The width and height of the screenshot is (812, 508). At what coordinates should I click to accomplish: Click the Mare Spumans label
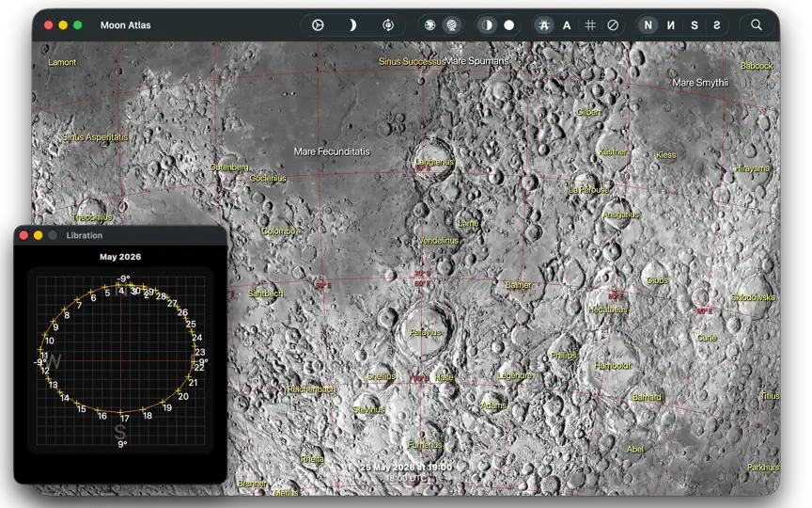(x=477, y=61)
